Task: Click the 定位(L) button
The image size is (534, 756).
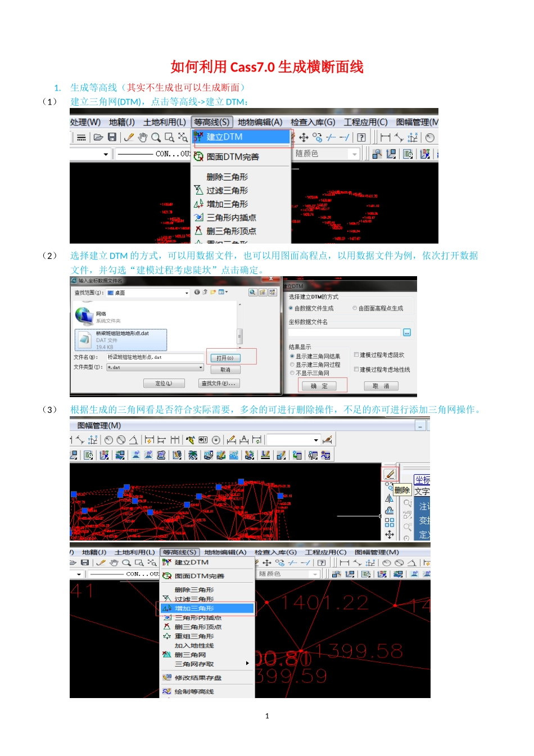Action: pyautogui.click(x=164, y=383)
